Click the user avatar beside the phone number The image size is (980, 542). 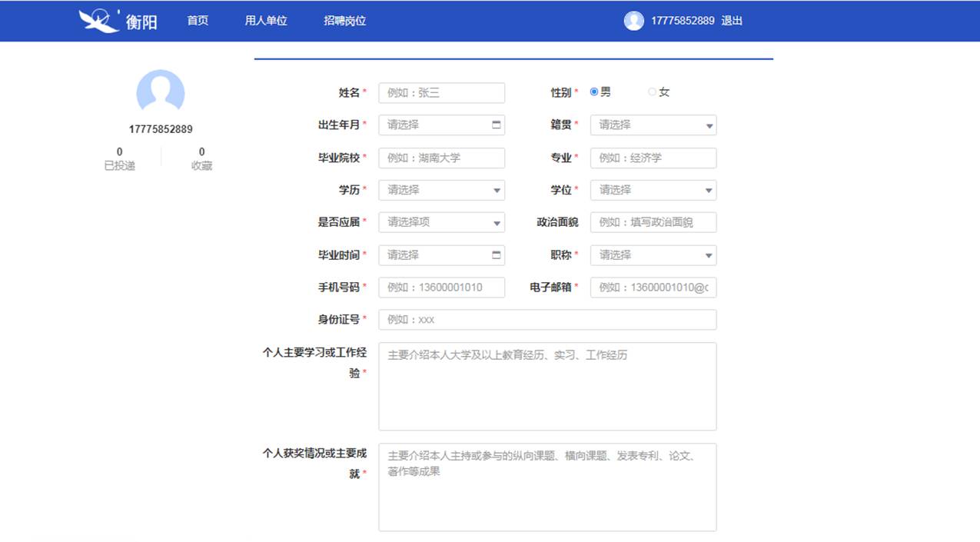click(633, 20)
